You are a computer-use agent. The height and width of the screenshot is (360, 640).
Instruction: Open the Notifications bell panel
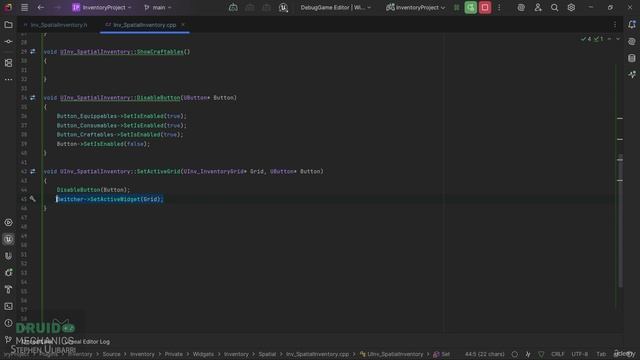coord(632,25)
